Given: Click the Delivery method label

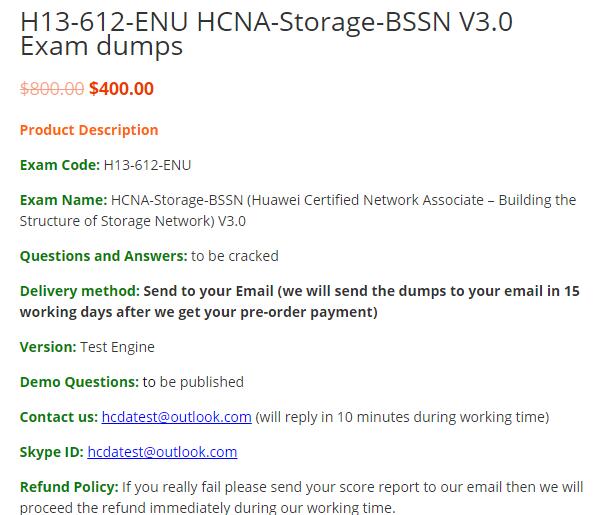Looking at the screenshot, I should 80,291.
